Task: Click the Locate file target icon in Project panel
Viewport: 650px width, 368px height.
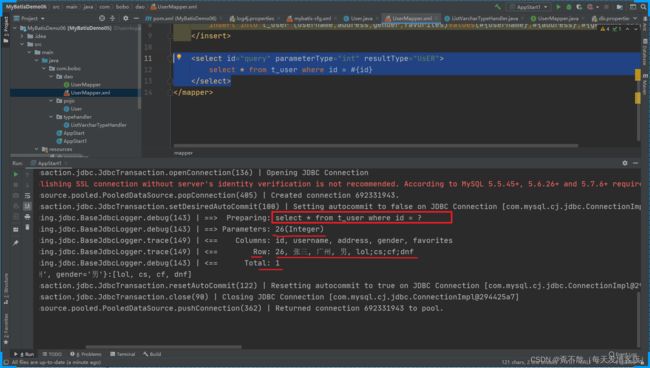Action: click(x=102, y=18)
